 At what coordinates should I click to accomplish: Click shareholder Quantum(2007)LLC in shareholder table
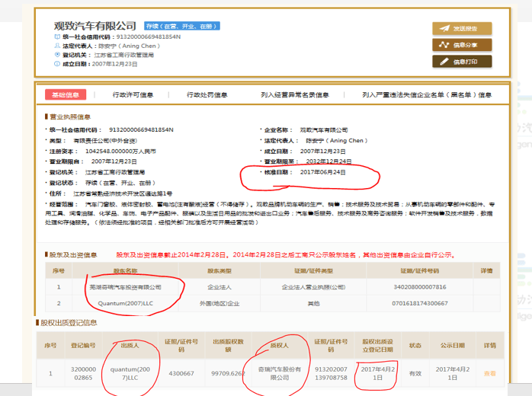point(125,303)
